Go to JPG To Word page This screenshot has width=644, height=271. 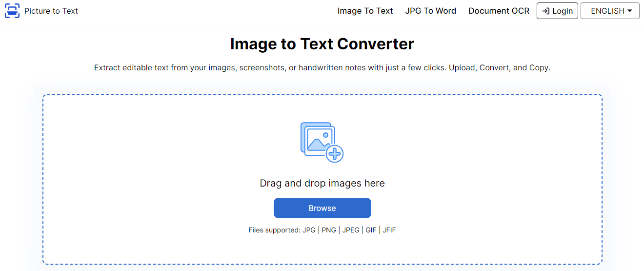click(x=431, y=11)
